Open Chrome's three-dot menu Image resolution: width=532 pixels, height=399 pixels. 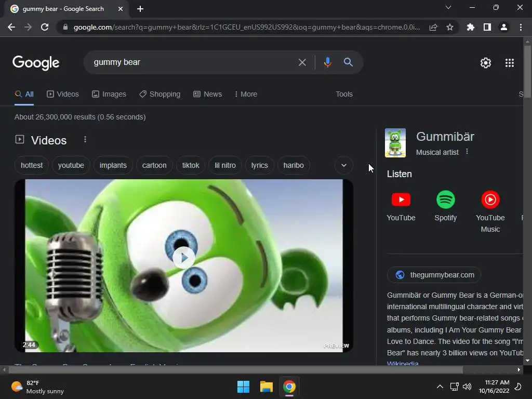pyautogui.click(x=521, y=27)
